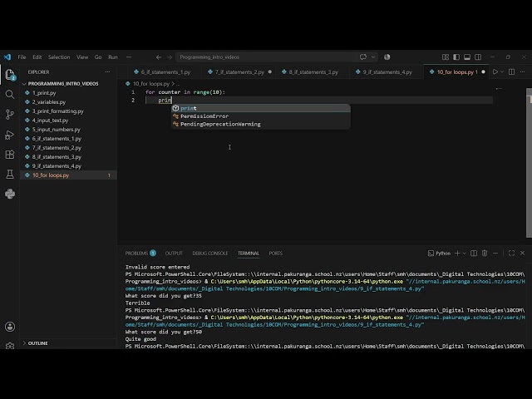The width and height of the screenshot is (532, 399).
Task: Kill terminal with trash icon
Action: (485, 253)
